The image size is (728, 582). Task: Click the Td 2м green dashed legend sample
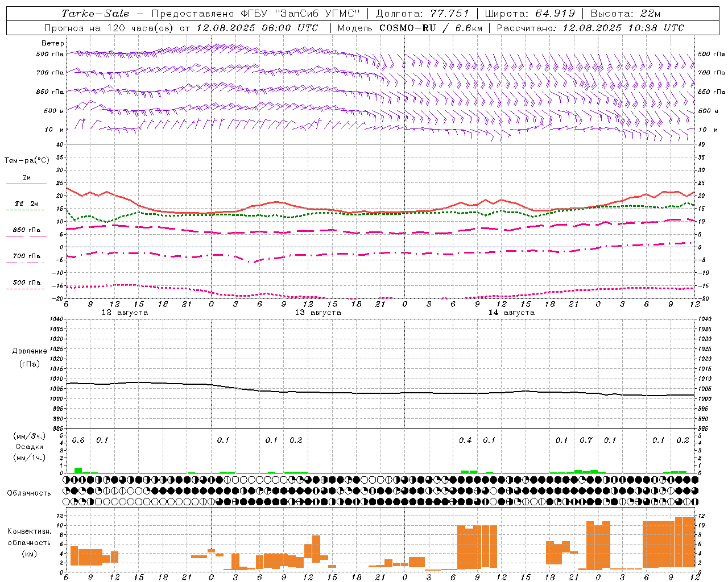(25, 210)
